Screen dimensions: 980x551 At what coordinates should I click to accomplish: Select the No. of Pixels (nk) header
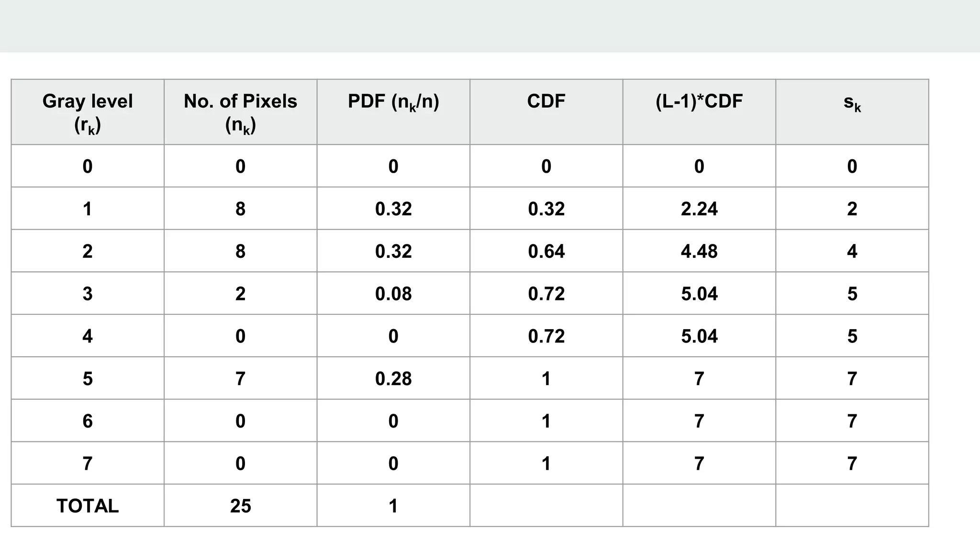click(x=241, y=112)
